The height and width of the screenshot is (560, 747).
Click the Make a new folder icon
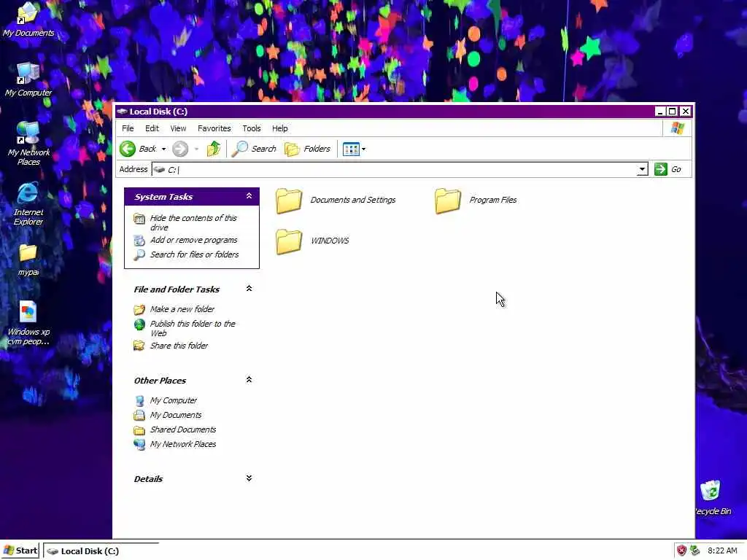tap(139, 309)
